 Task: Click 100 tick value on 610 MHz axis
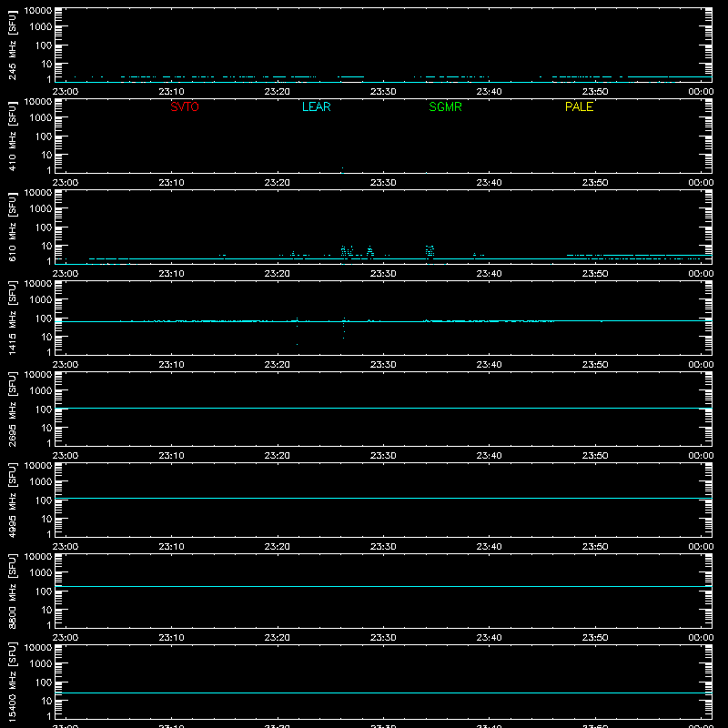pyautogui.click(x=44, y=227)
